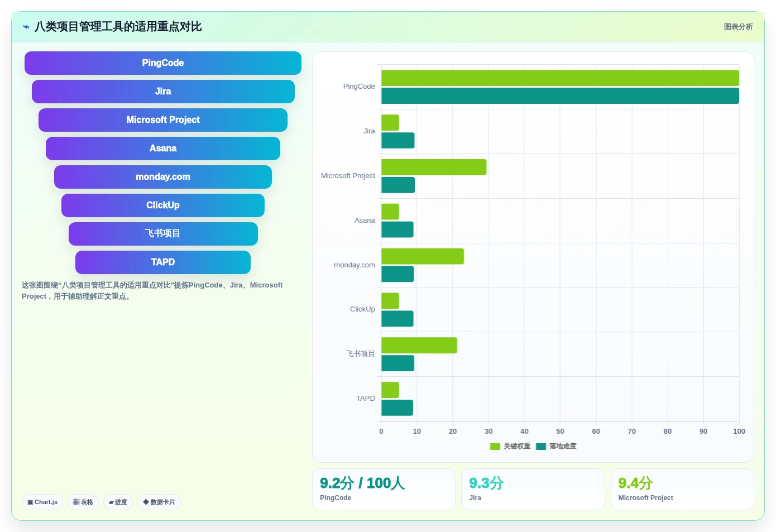This screenshot has width=776, height=532.
Task: Open the 9.4分 Microsoft Project data card
Action: 682,489
